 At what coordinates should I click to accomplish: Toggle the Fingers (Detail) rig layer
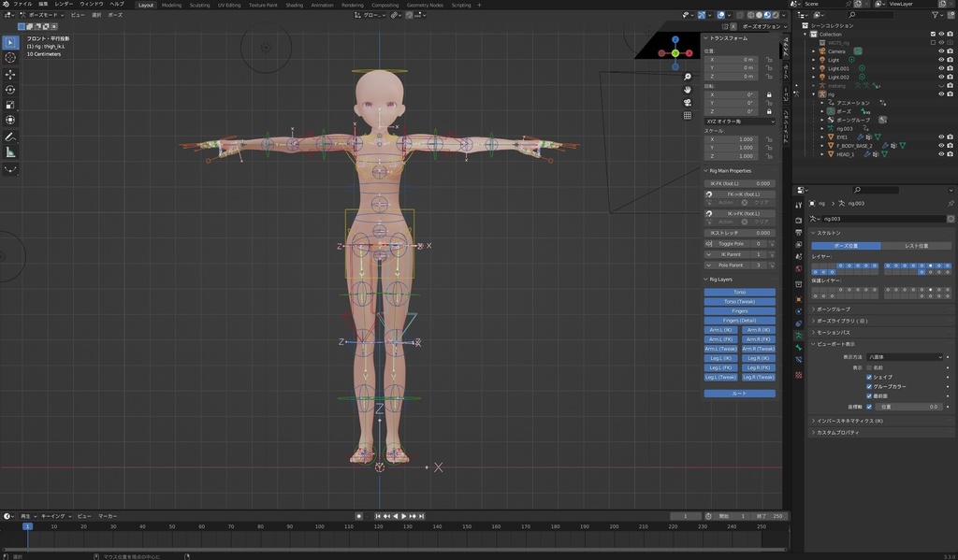pyautogui.click(x=740, y=321)
